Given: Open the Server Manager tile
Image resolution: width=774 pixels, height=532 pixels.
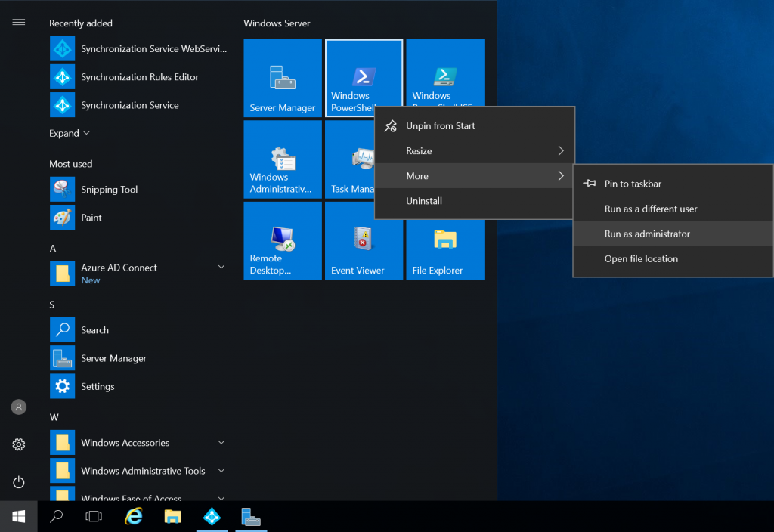Looking at the screenshot, I should 283,78.
